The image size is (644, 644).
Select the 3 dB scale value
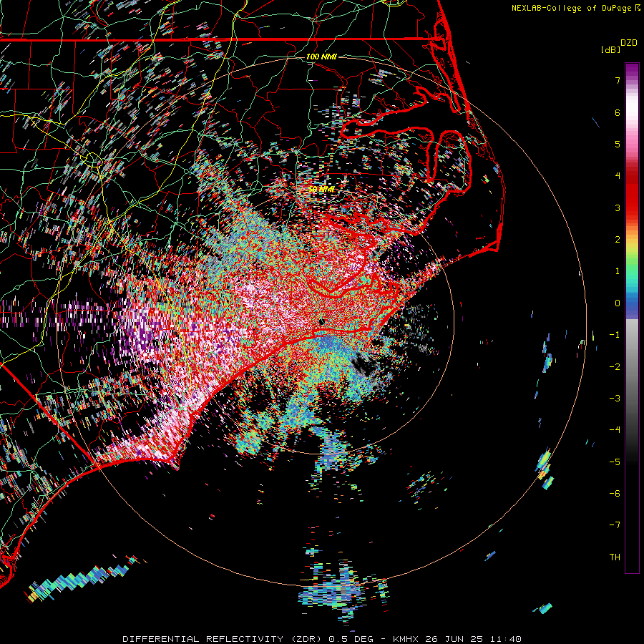(618, 208)
